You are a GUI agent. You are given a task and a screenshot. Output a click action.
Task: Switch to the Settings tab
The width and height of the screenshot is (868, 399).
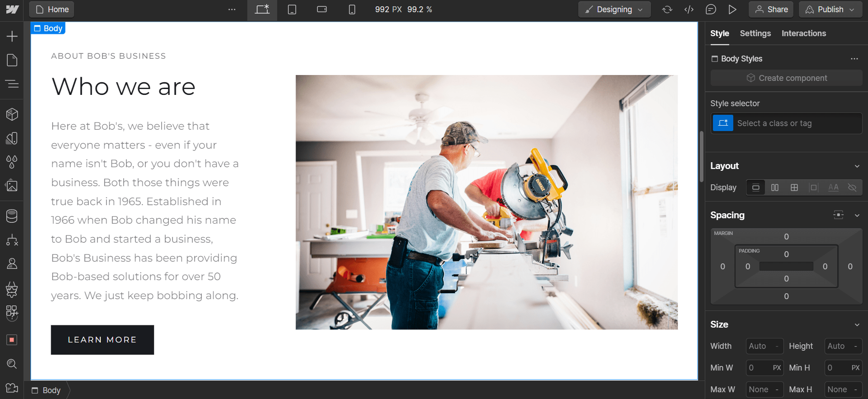[x=755, y=33]
